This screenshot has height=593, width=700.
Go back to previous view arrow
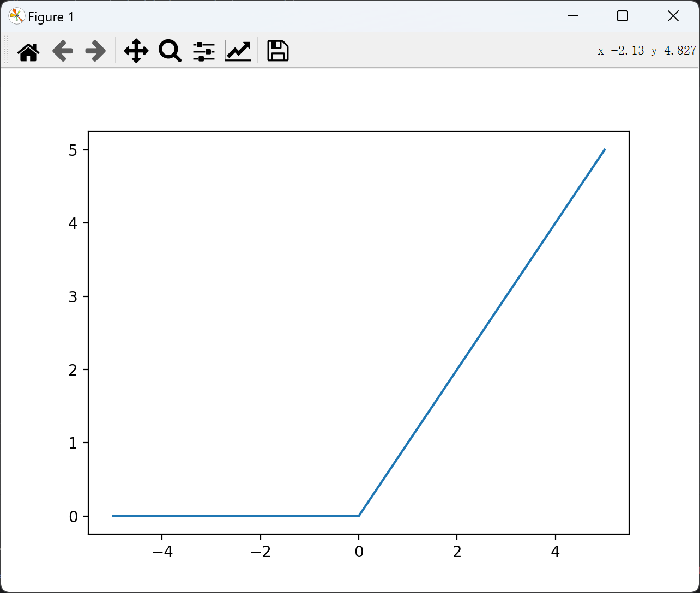click(x=63, y=51)
